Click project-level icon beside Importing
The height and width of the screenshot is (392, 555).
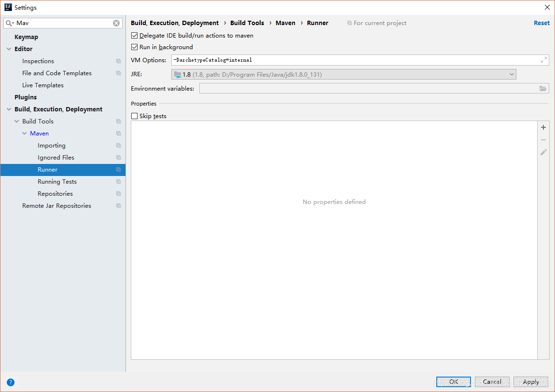119,145
